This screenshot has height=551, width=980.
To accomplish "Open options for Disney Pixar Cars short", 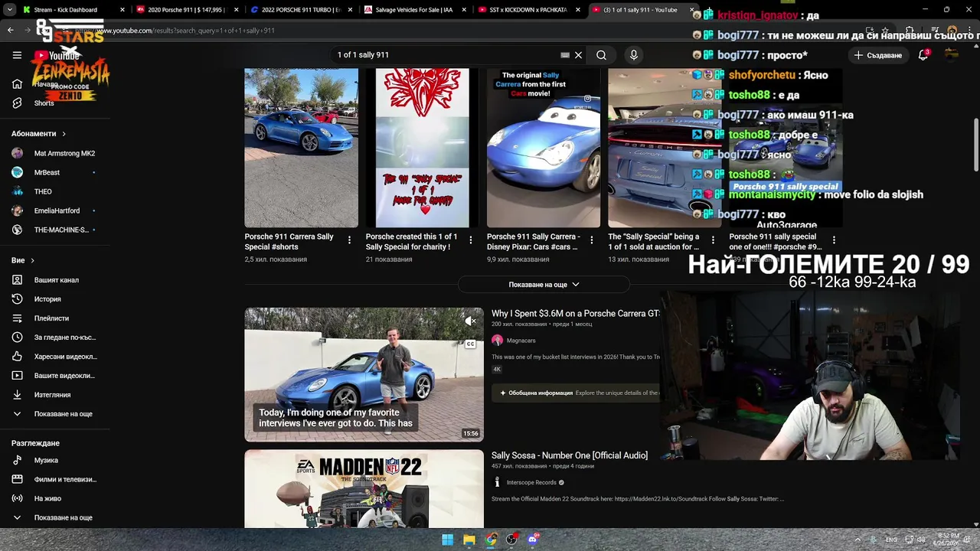I will 591,240.
